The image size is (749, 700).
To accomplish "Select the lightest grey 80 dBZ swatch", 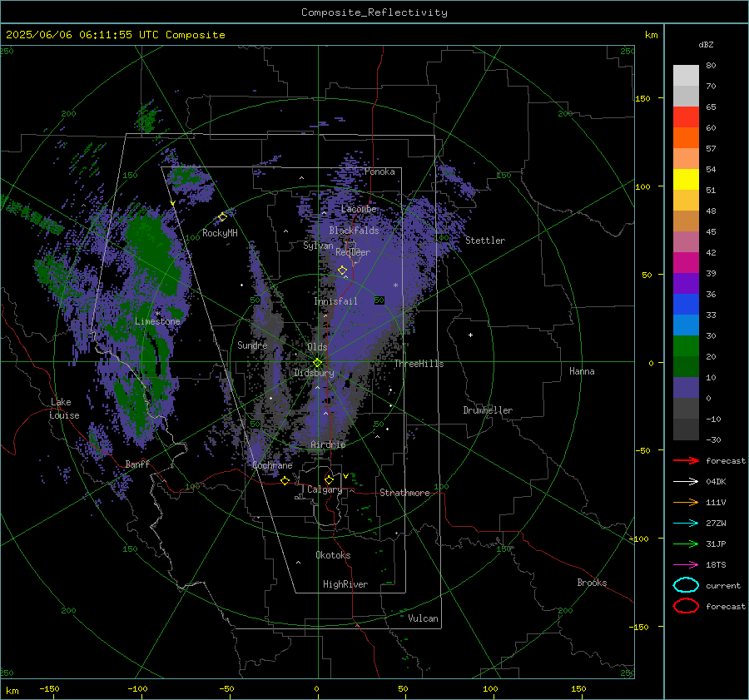I will [x=686, y=76].
